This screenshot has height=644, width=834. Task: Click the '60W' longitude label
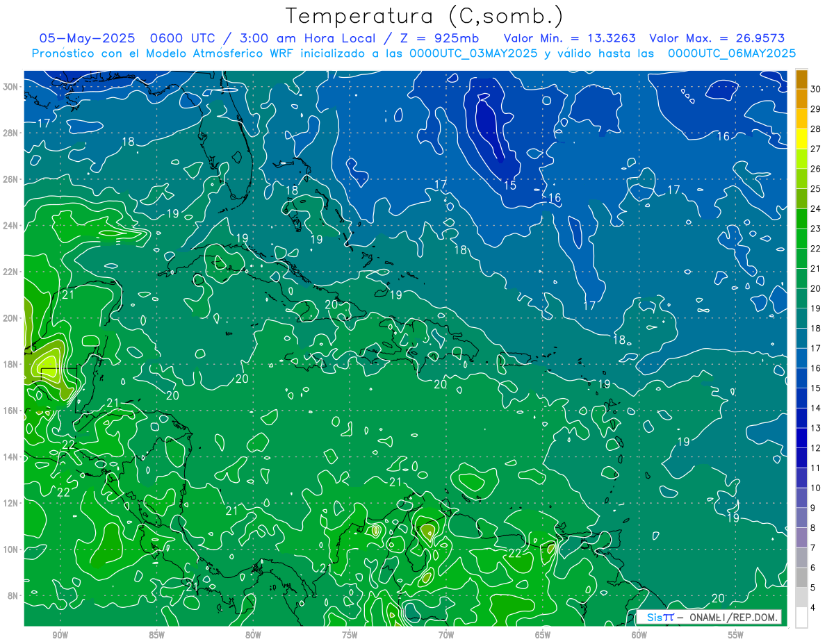pos(639,635)
